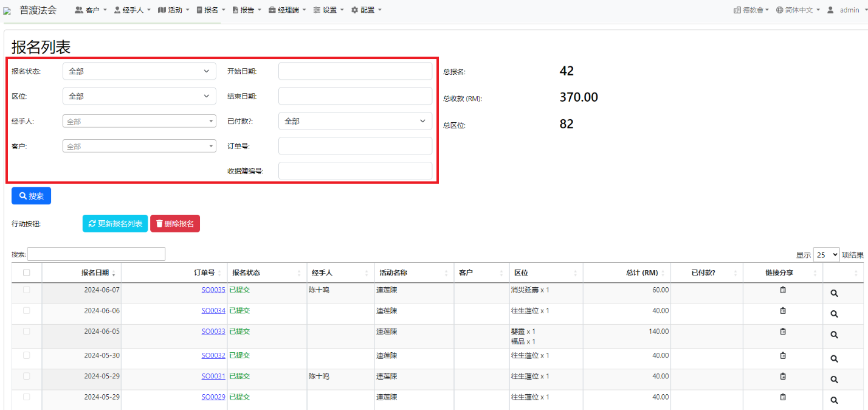Open the 客户 menu in navbar

91,10
